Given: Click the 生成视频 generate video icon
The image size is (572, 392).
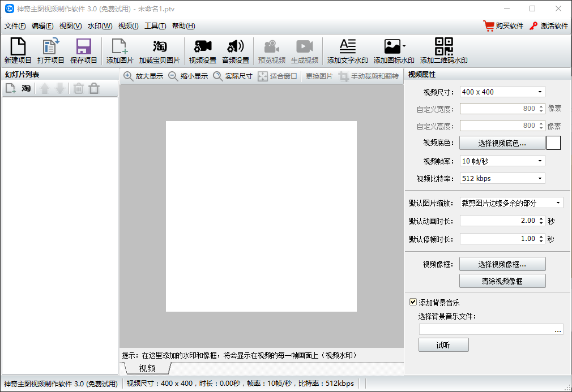Looking at the screenshot, I should tap(305, 51).
